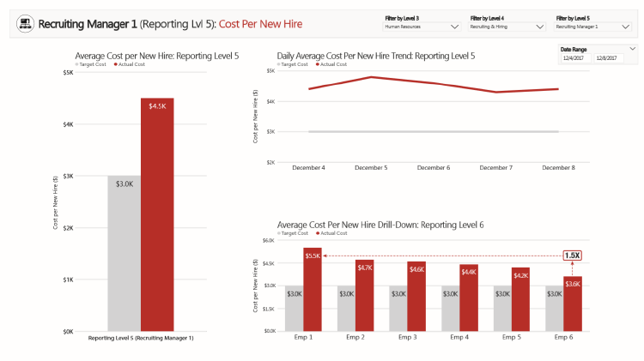The width and height of the screenshot is (644, 361).
Task: Click the 1.5X callout label
Action: point(572,256)
